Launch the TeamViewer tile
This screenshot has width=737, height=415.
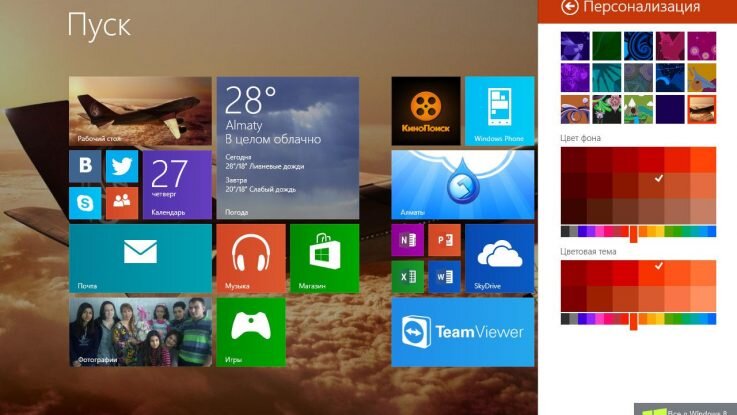tap(463, 332)
